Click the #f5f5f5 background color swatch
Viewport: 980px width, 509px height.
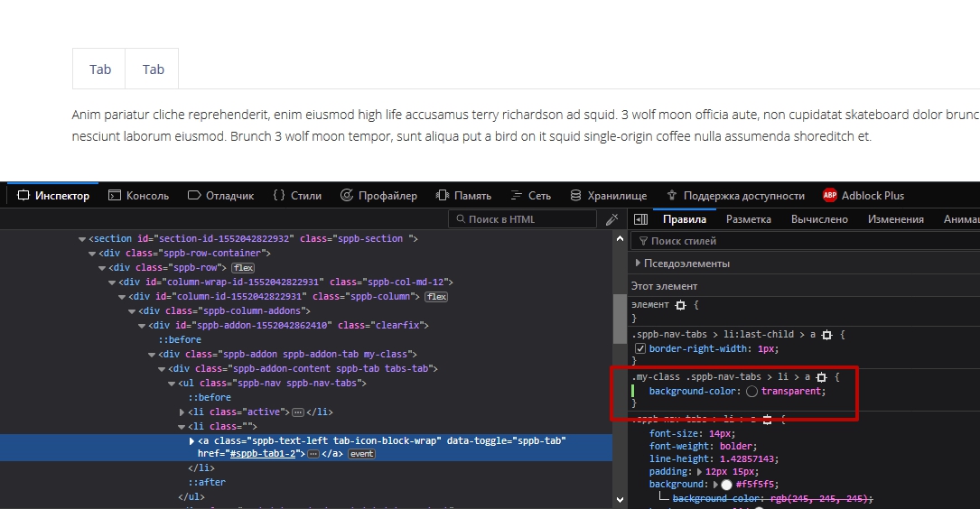726,485
